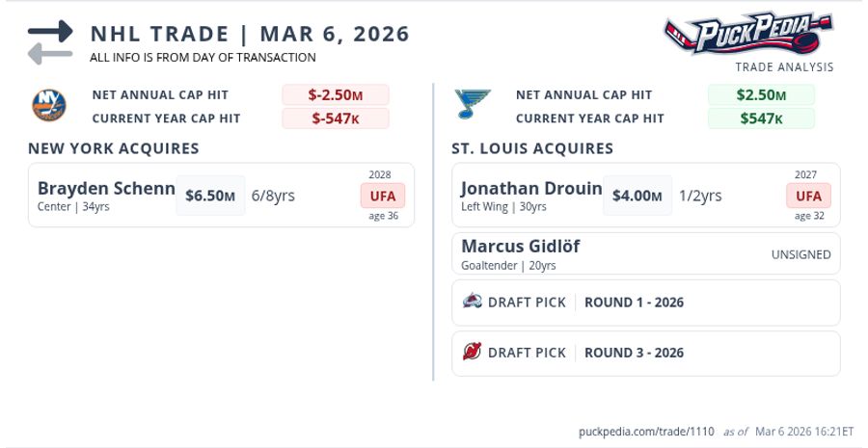The height and width of the screenshot is (448, 868).
Task: Click Jonathan Drouin's UFA badge
Action: [808, 196]
